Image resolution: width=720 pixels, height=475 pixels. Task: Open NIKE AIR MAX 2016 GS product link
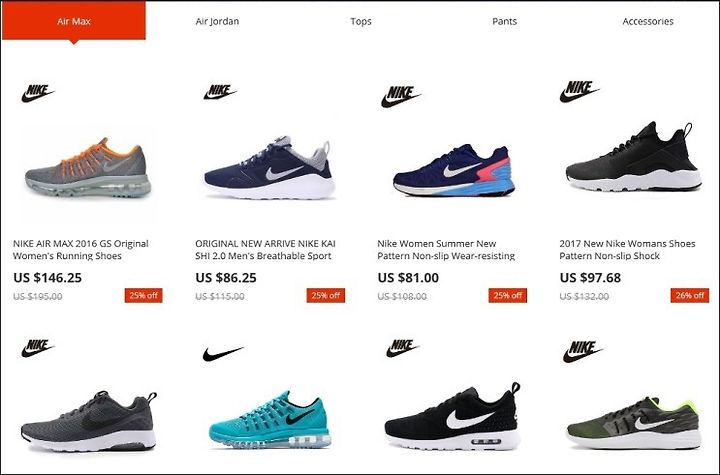coord(81,249)
